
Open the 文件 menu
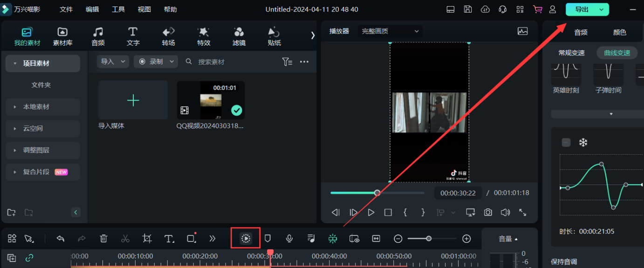click(66, 9)
